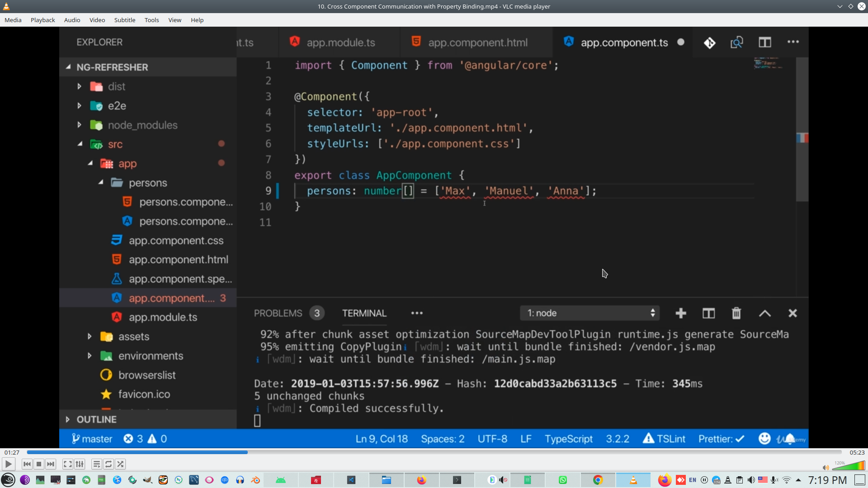Screen dimensions: 868x488
Task: Open the Playback menu
Action: 43,20
